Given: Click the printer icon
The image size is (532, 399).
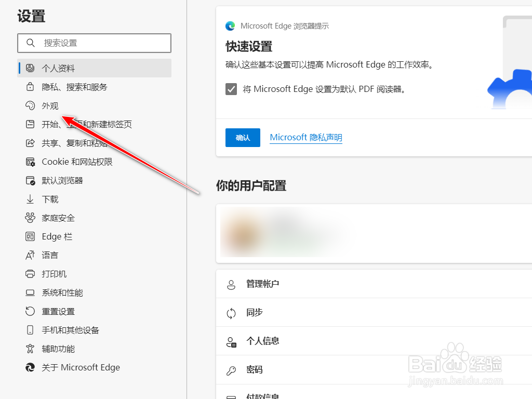Looking at the screenshot, I should tap(30, 274).
